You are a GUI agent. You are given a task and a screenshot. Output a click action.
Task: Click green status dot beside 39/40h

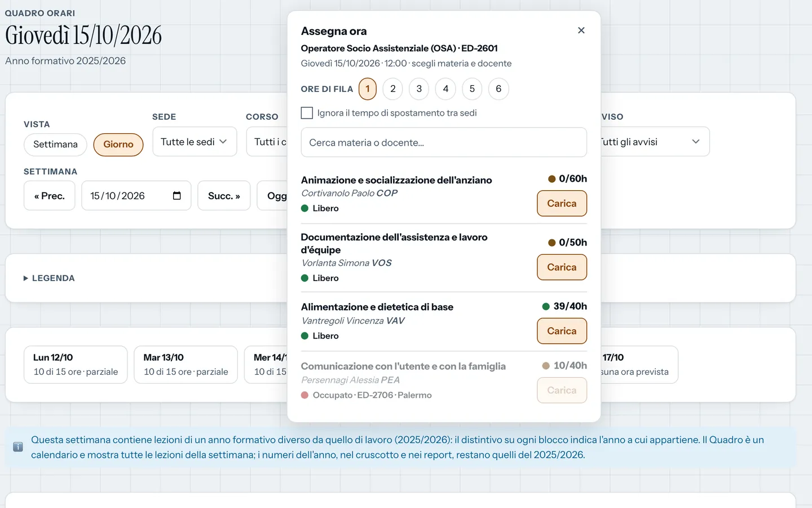[546, 306]
